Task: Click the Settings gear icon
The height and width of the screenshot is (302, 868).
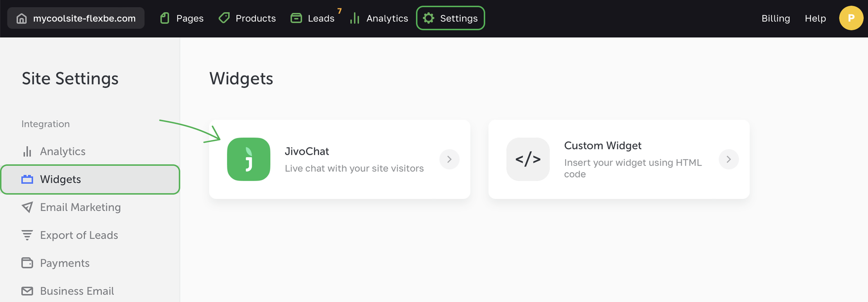Action: tap(429, 18)
